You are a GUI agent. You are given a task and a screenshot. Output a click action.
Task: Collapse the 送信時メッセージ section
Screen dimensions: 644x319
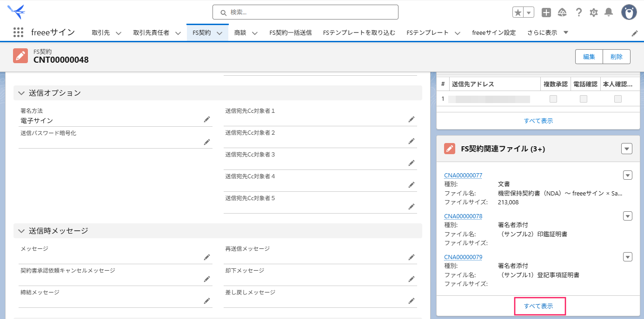click(21, 231)
